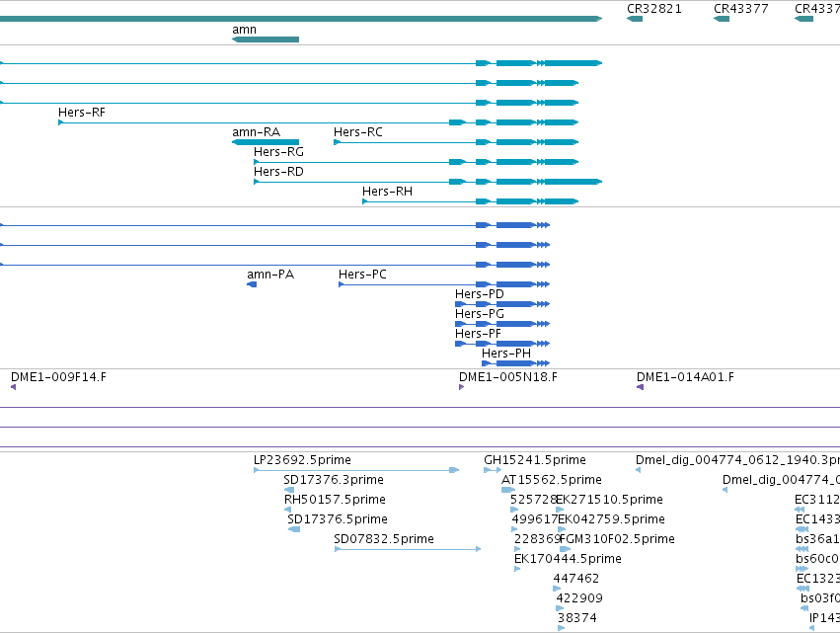The width and height of the screenshot is (840, 633).
Task: Select the 228369 feature label
Action: click(536, 539)
